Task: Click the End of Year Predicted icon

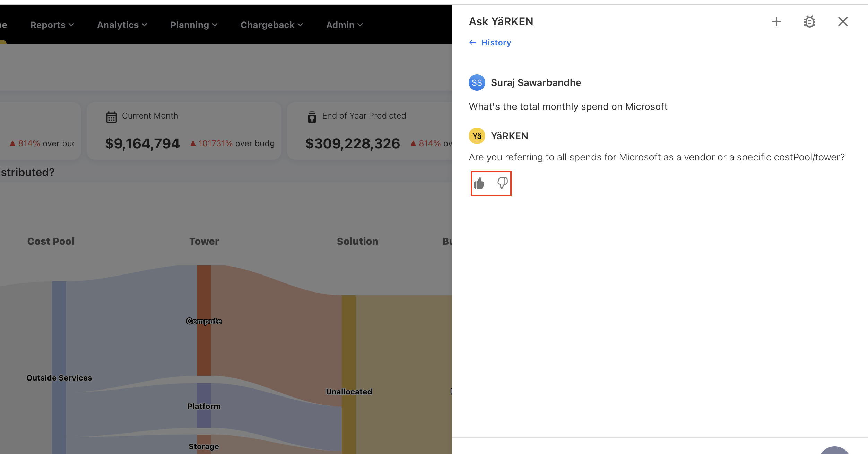Action: coord(312,117)
